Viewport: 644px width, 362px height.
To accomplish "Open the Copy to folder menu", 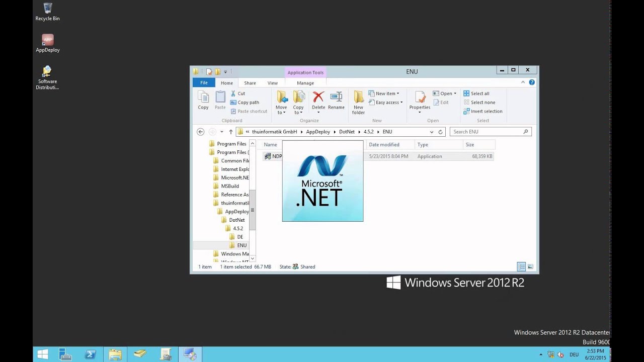I will 298,103.
